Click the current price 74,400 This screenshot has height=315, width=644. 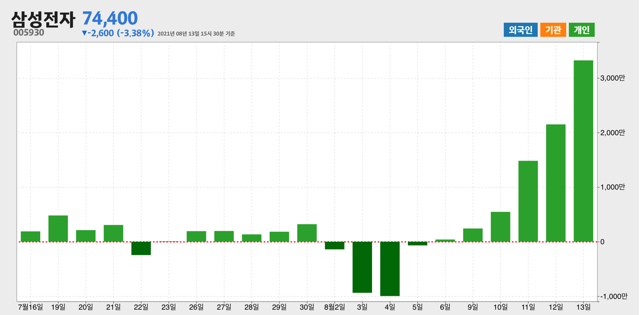(x=110, y=18)
